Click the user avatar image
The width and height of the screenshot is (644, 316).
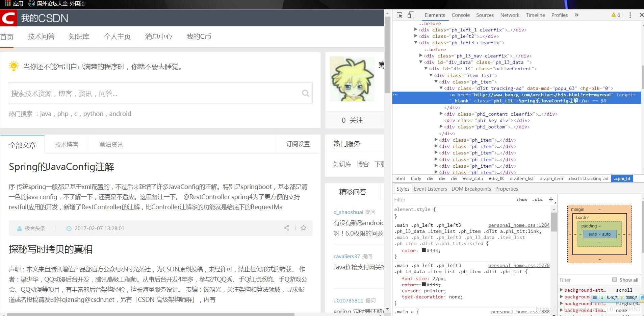click(x=352, y=79)
